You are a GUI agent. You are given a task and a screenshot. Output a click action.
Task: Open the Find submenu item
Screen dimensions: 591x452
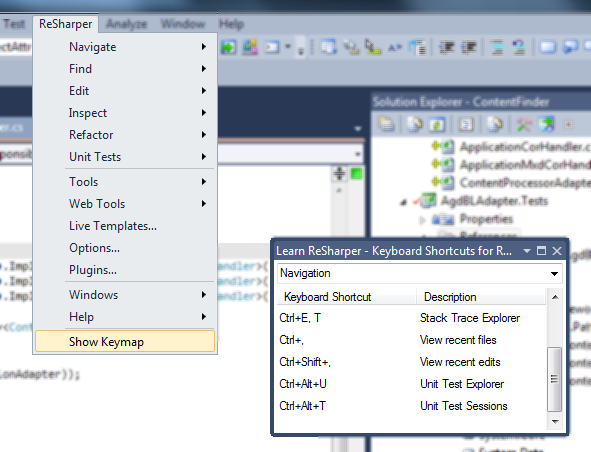click(125, 69)
